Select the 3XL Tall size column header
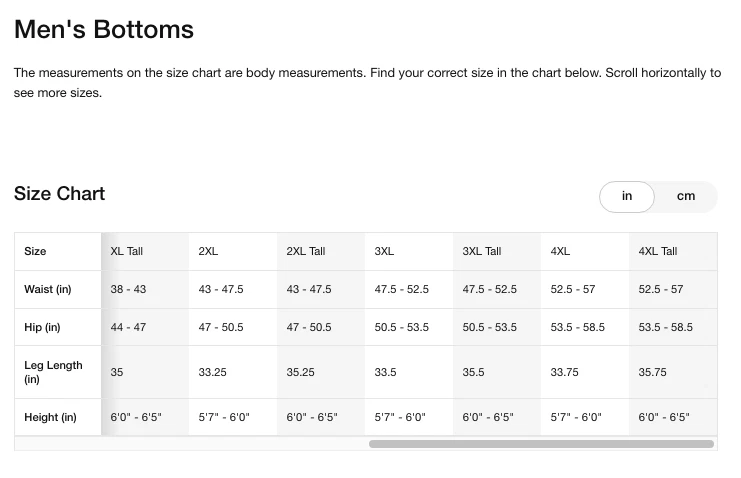 tap(482, 251)
